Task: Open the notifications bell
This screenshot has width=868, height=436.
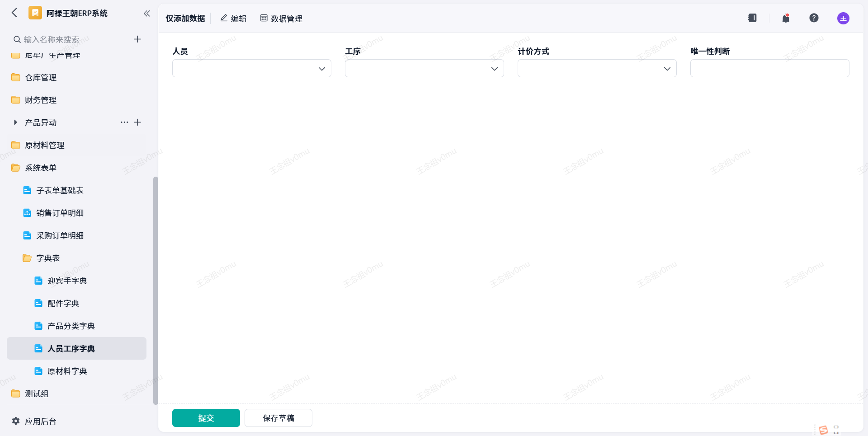Action: point(786,18)
